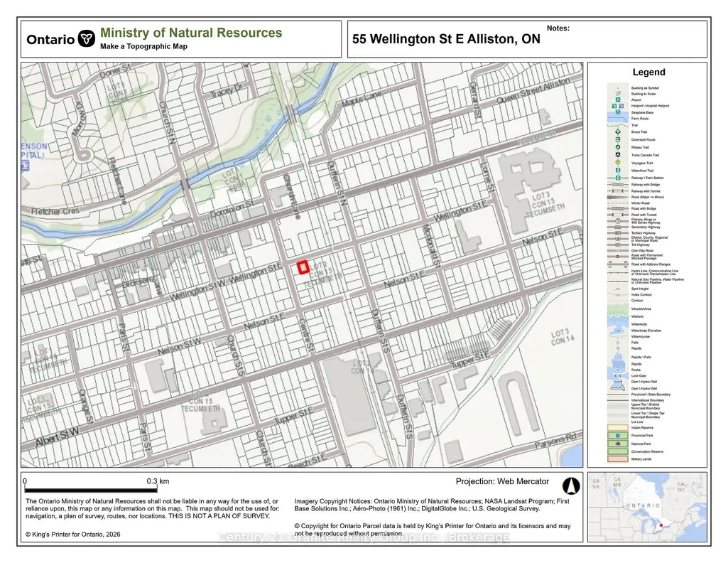This screenshot has width=728, height=563.
Task: Click the Indian Reserve yellow legend swatch
Action: pyautogui.click(x=618, y=428)
